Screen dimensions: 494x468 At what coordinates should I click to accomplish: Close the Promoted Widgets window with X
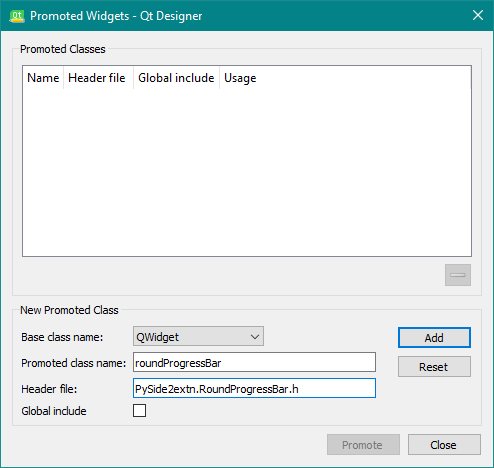click(478, 15)
